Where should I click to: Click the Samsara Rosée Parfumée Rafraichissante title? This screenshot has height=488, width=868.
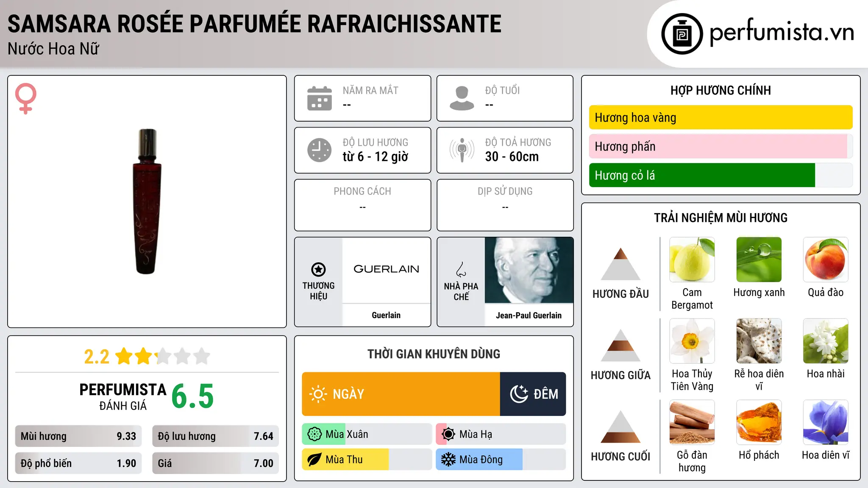pyautogui.click(x=254, y=24)
